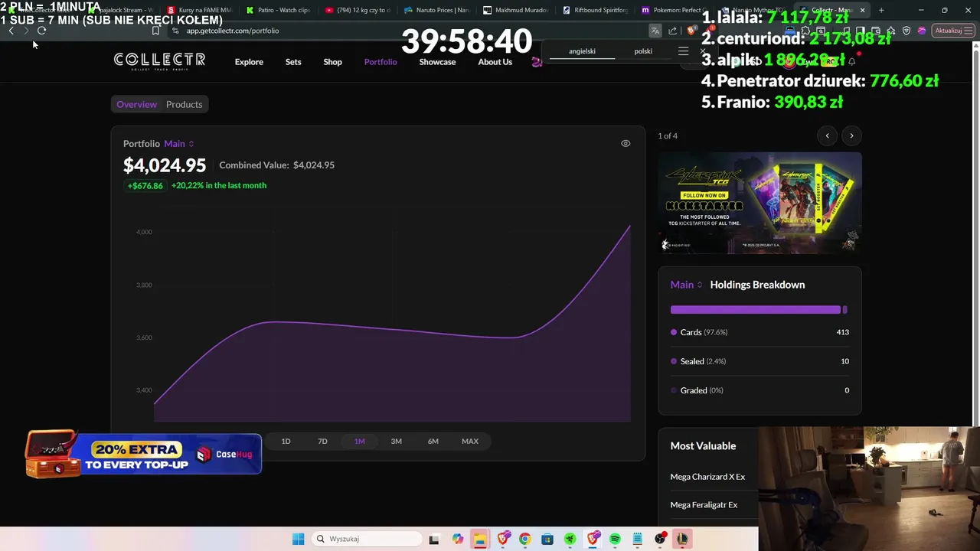The height and width of the screenshot is (551, 980).
Task: Expand the Portfolio Main selector
Action: coord(179,143)
